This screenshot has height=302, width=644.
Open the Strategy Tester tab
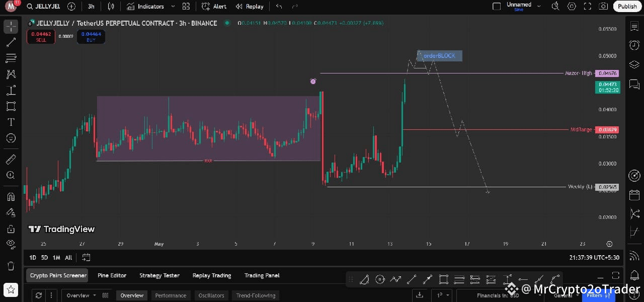159,275
